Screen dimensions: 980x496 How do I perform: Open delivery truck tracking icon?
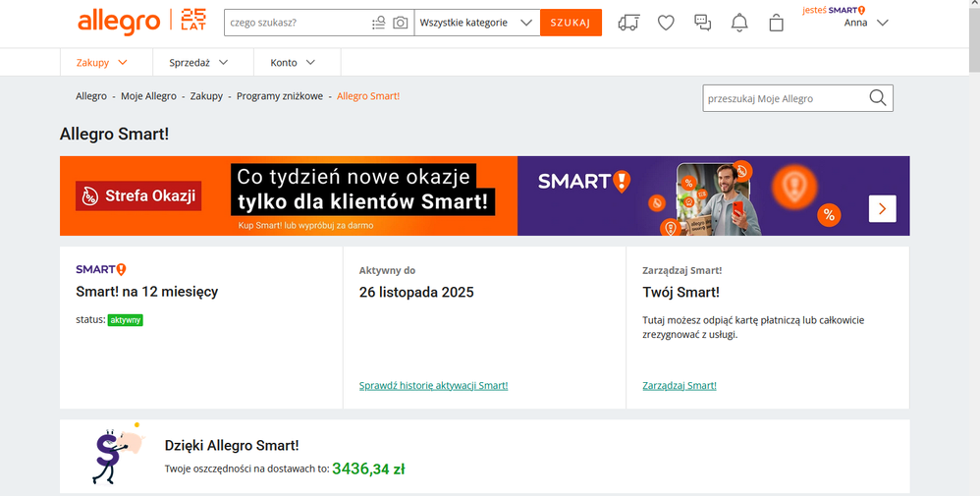[628, 24]
